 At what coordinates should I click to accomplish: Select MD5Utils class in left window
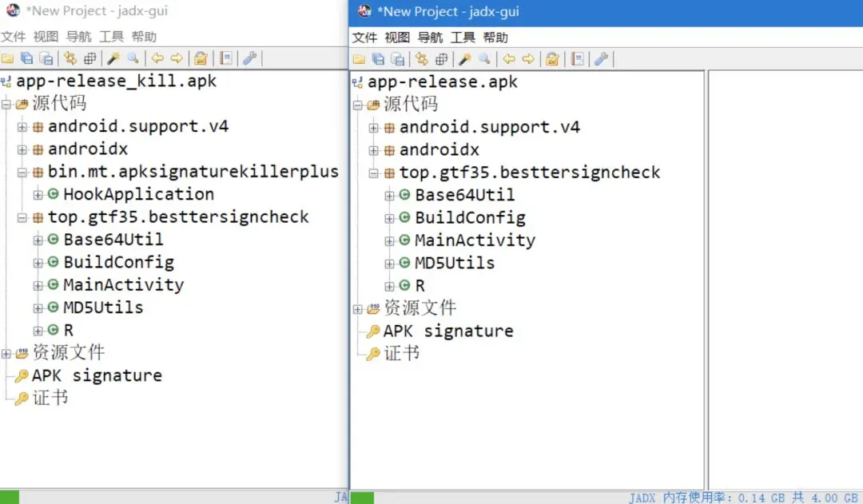(103, 308)
